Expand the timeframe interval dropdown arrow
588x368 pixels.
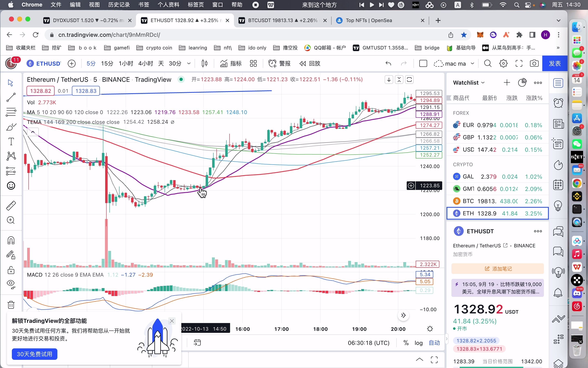pos(189,64)
